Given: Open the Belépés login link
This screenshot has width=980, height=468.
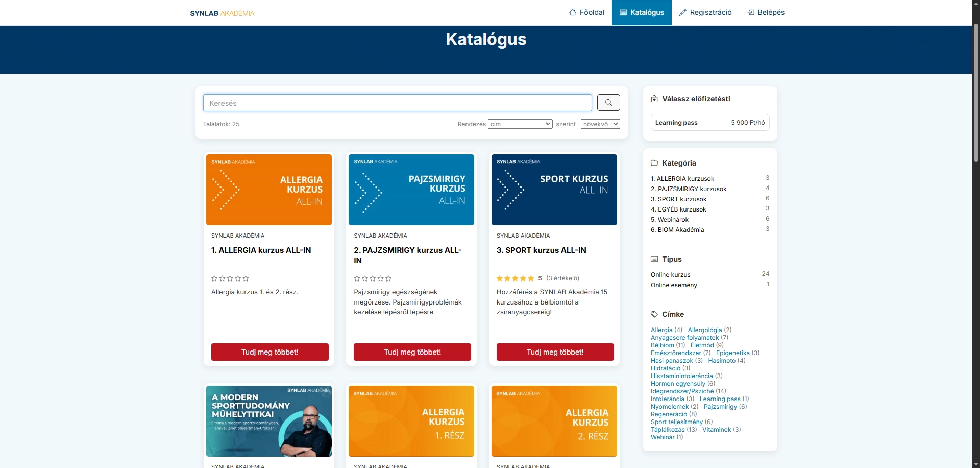Looking at the screenshot, I should tap(766, 12).
